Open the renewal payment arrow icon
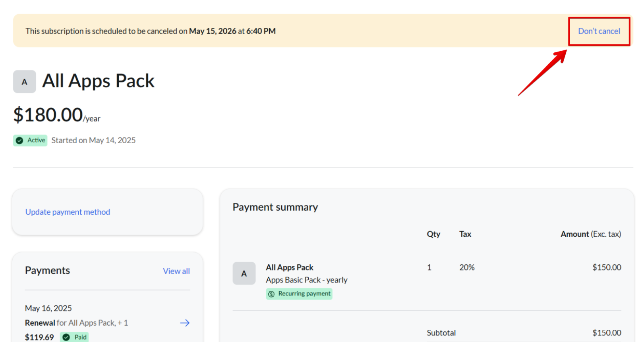Screen dimensions: 644x342 point(185,323)
